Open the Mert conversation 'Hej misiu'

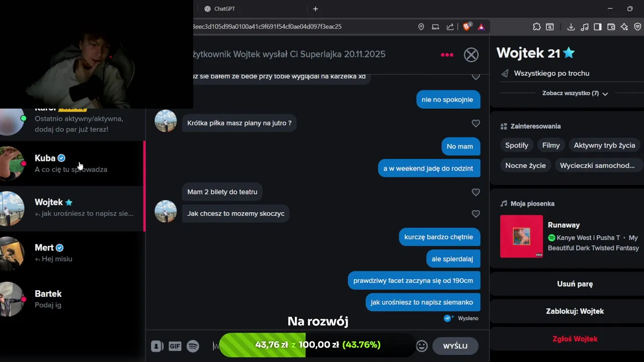coord(72,253)
